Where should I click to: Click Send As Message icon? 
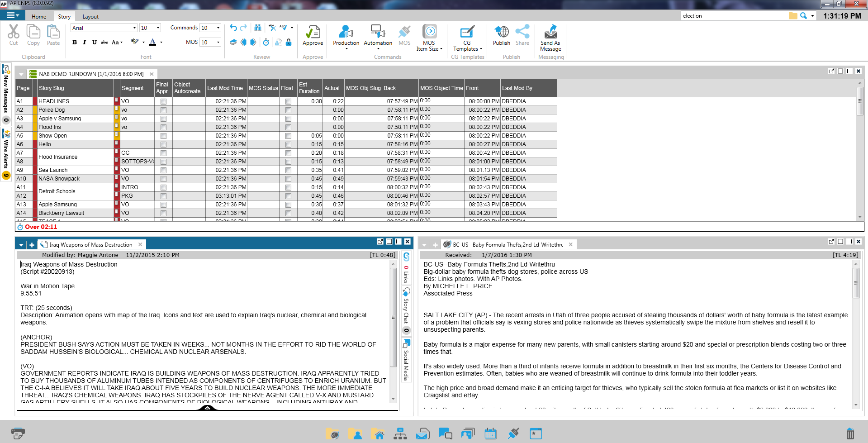[x=550, y=32]
